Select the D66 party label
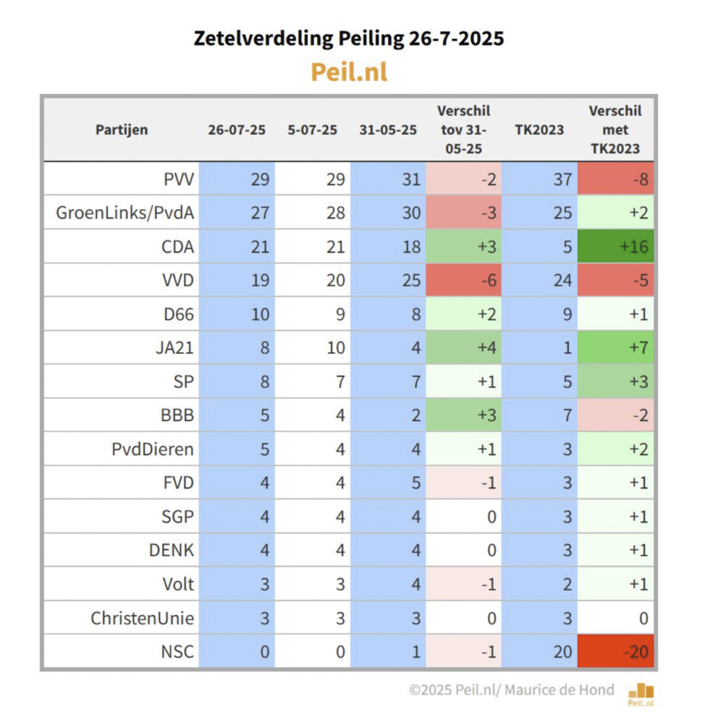 coord(178,314)
